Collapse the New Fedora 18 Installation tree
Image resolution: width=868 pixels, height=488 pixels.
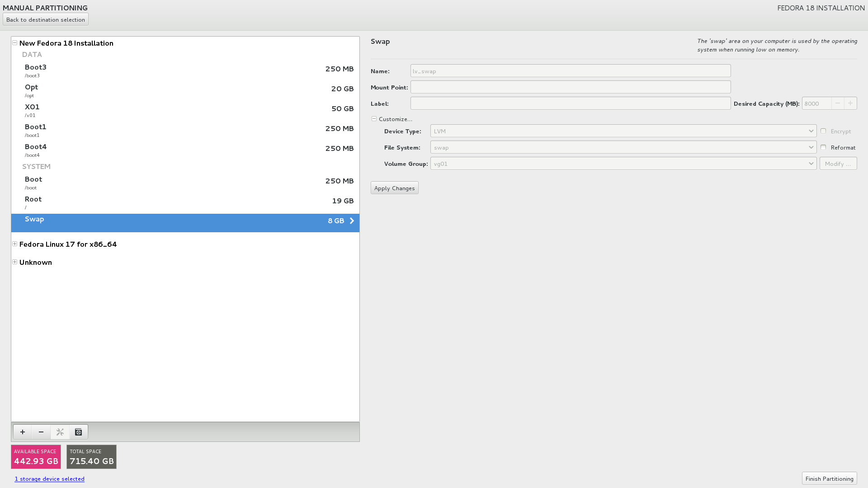pyautogui.click(x=15, y=43)
